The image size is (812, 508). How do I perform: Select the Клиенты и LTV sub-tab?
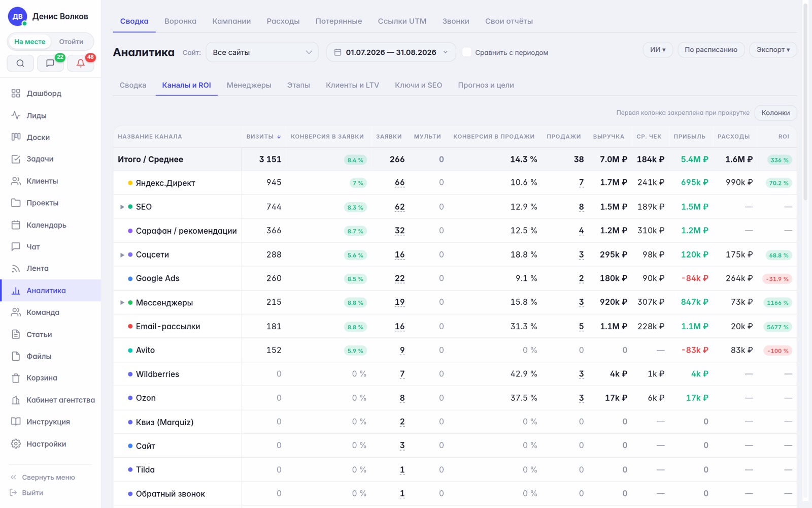point(352,85)
